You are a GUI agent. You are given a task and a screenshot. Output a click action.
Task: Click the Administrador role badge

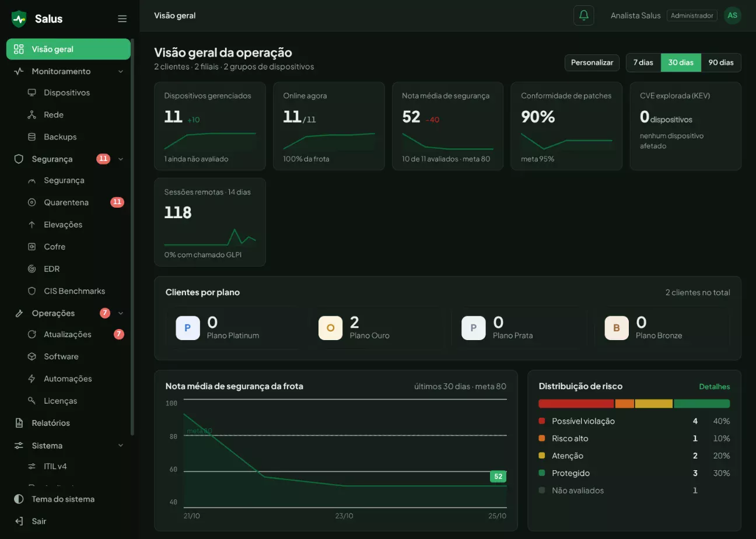[692, 16]
